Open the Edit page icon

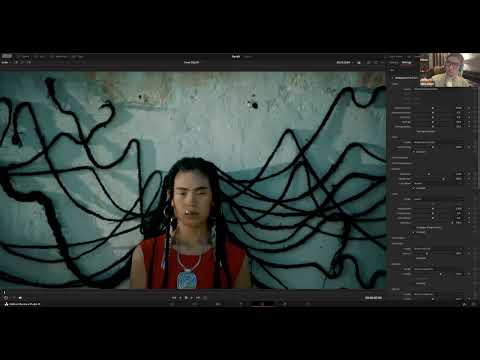218,304
